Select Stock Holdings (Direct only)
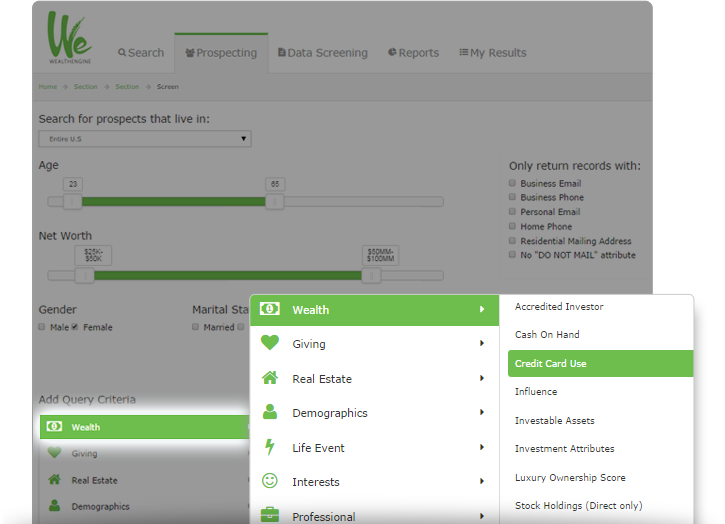The image size is (725, 524). (x=578, y=506)
